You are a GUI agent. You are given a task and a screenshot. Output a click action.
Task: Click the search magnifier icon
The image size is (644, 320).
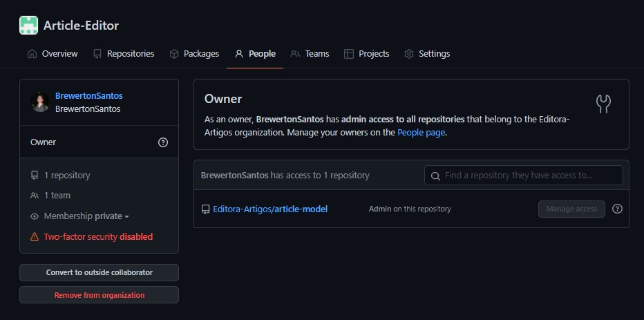(436, 176)
